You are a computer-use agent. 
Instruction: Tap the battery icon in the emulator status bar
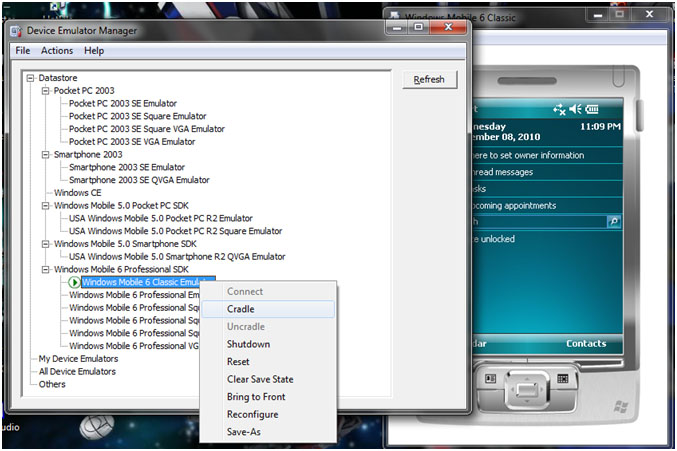[x=592, y=109]
